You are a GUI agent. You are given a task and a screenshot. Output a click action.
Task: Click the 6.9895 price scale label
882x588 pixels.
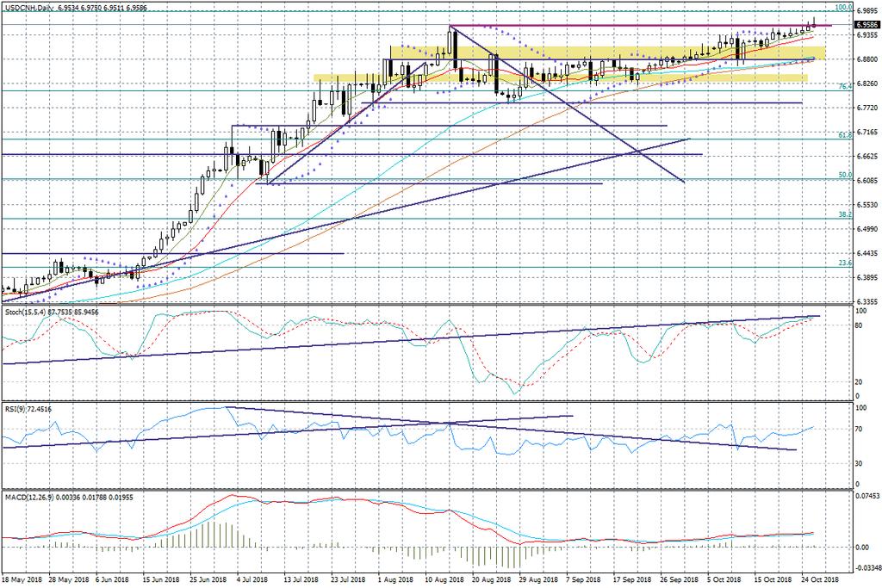point(866,10)
